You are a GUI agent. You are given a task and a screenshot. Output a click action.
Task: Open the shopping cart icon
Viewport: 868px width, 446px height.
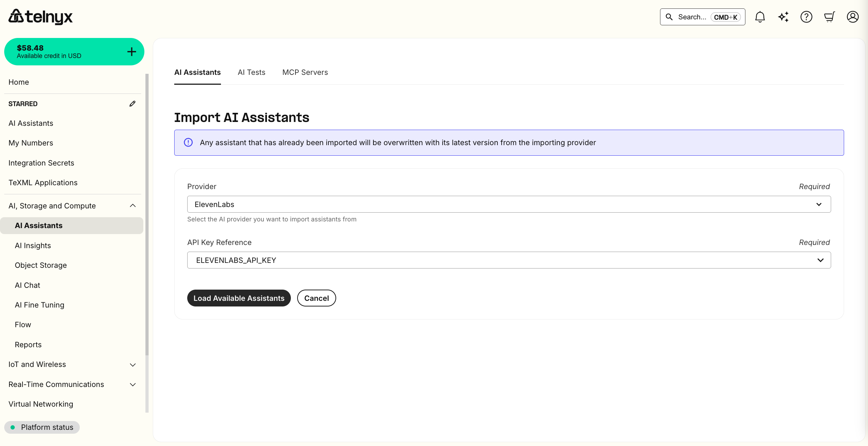click(829, 17)
